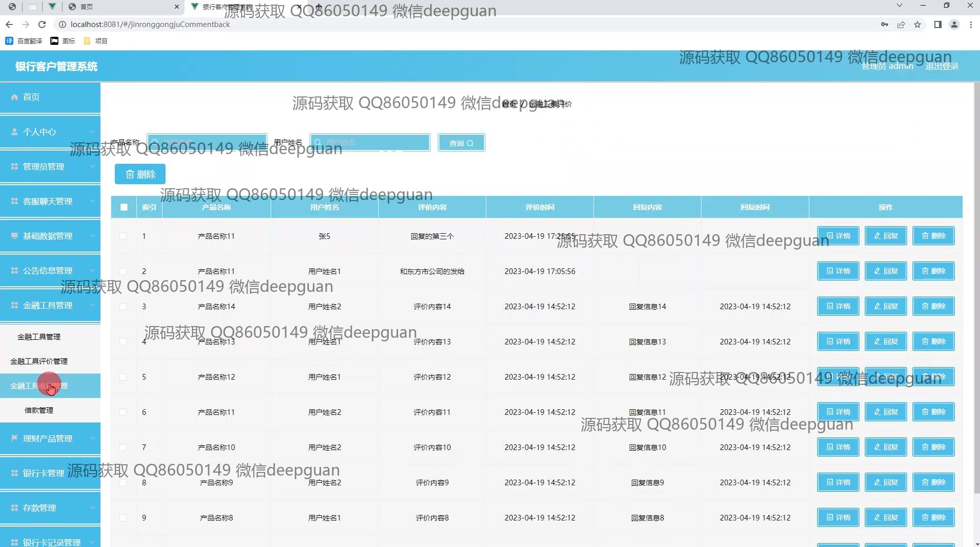Image resolution: width=980 pixels, height=547 pixels.
Task: Open Chrome three-dot menu
Action: click(x=971, y=24)
